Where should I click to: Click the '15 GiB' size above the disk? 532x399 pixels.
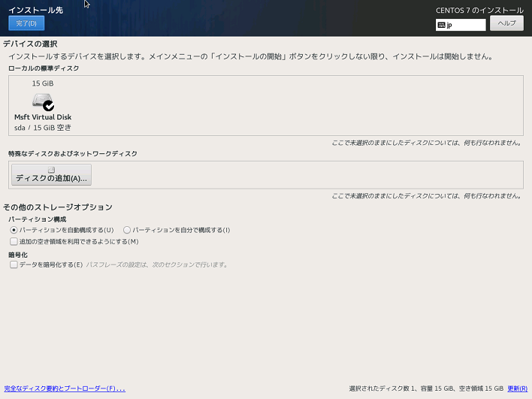(x=43, y=83)
